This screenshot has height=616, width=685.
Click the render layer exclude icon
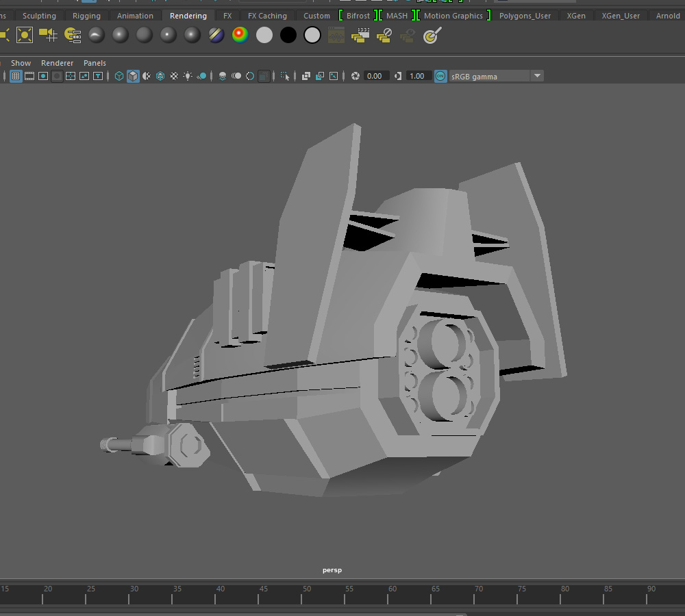tap(384, 36)
